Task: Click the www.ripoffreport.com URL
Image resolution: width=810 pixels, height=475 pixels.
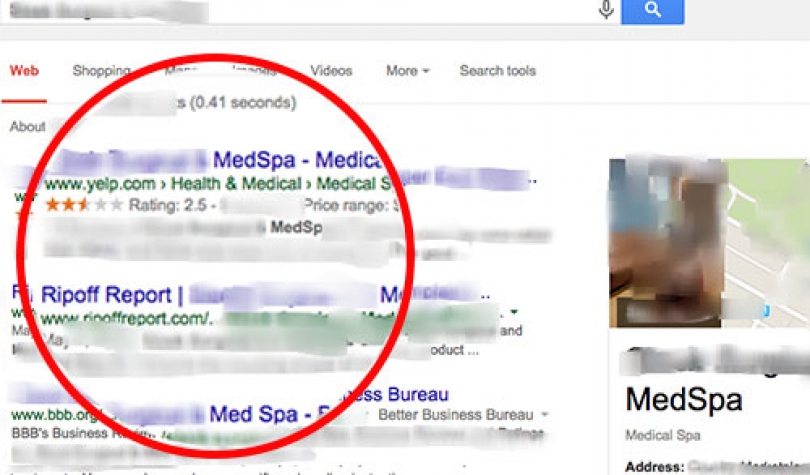Action: click(x=127, y=319)
